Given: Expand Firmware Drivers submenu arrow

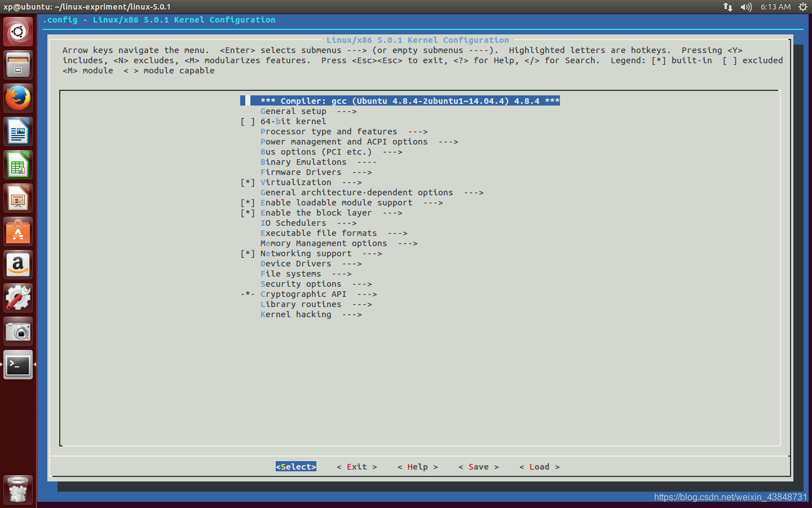Looking at the screenshot, I should (x=362, y=172).
